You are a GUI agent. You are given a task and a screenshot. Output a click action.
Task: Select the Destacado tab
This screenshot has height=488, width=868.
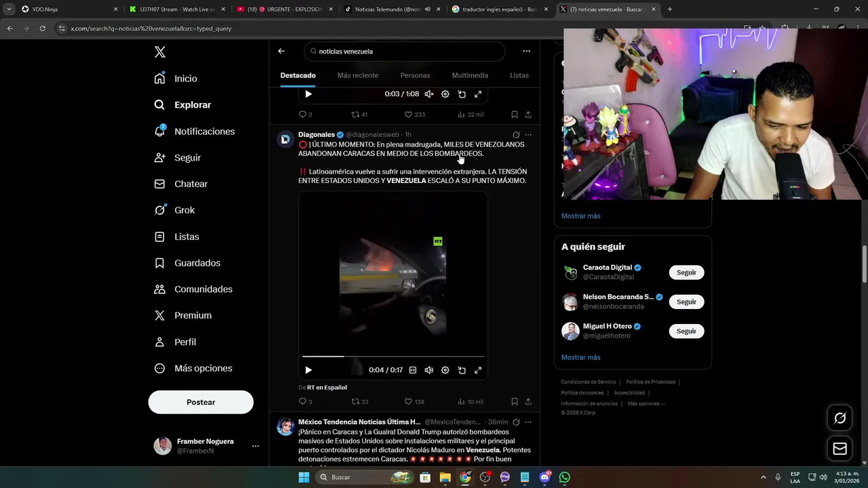coord(298,75)
